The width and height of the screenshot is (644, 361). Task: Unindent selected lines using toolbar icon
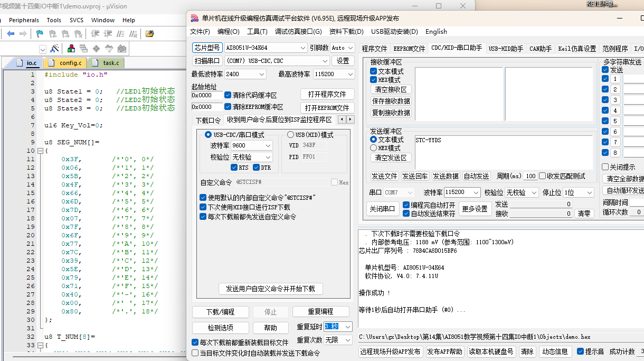(108, 33)
